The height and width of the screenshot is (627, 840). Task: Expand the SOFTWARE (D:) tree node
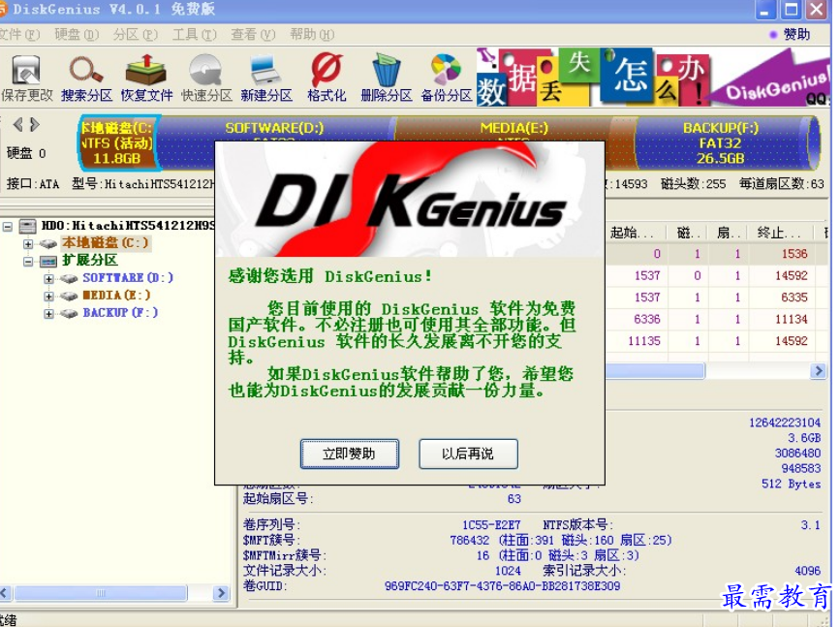tap(48, 279)
